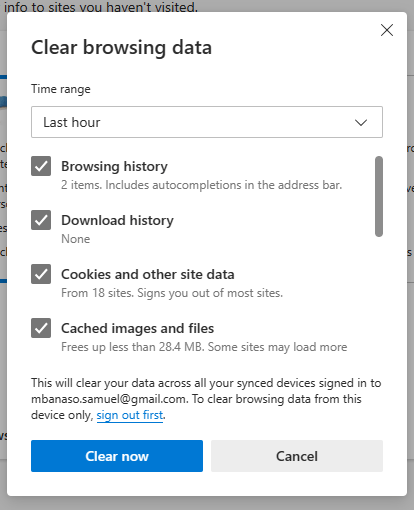Image resolution: width=414 pixels, height=510 pixels.
Task: Click the 'Browsing history' label text
Action: coord(114,166)
